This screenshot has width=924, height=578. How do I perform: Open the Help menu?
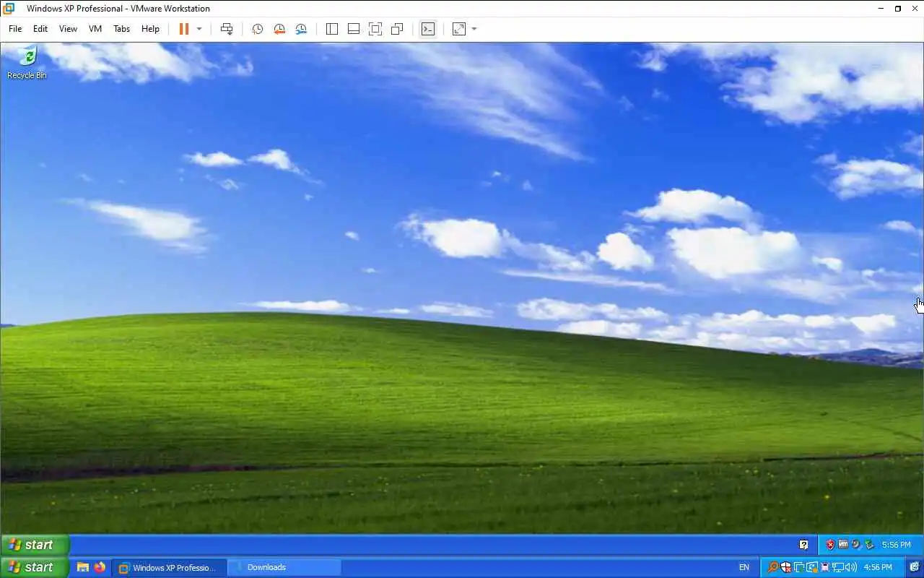(150, 29)
